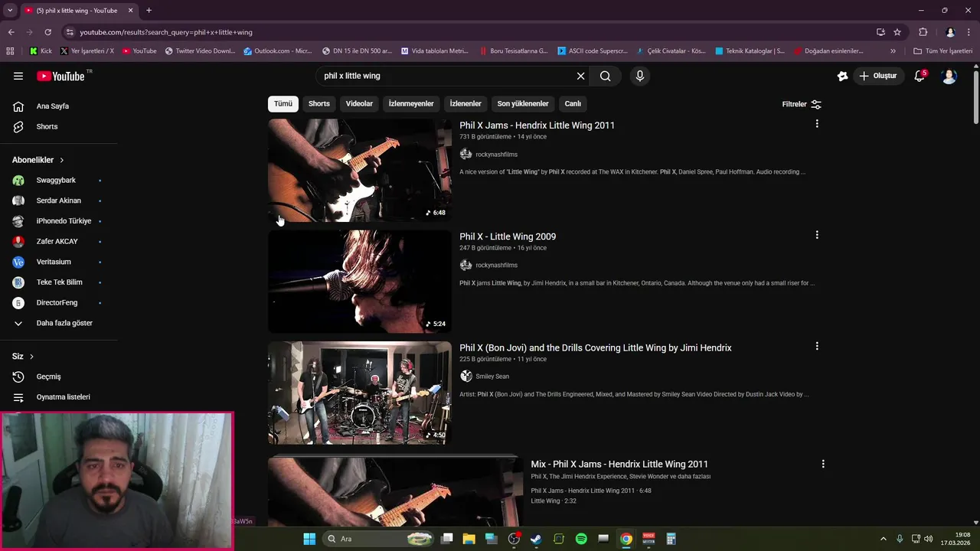Image resolution: width=980 pixels, height=551 pixels.
Task: Open Filtreler filter options
Action: 802,104
